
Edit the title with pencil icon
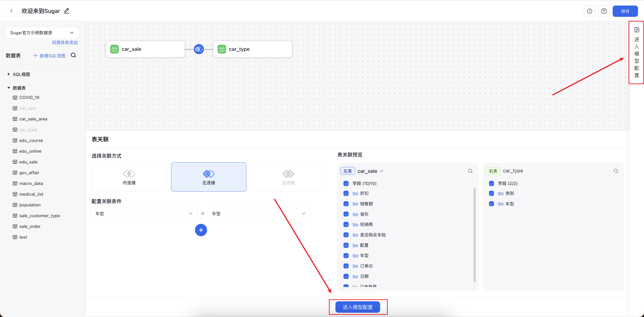[66, 11]
